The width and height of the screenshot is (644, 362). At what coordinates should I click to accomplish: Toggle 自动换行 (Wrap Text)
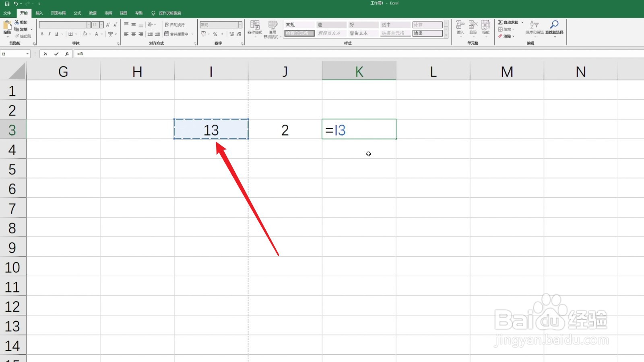(174, 25)
